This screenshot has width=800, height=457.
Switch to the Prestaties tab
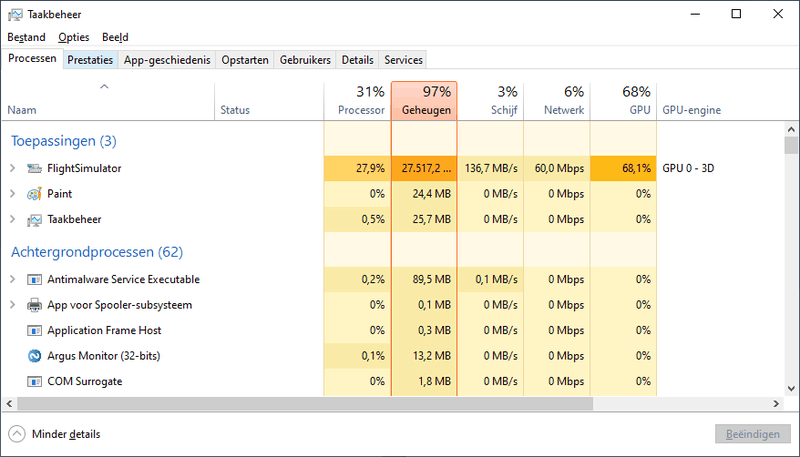90,60
